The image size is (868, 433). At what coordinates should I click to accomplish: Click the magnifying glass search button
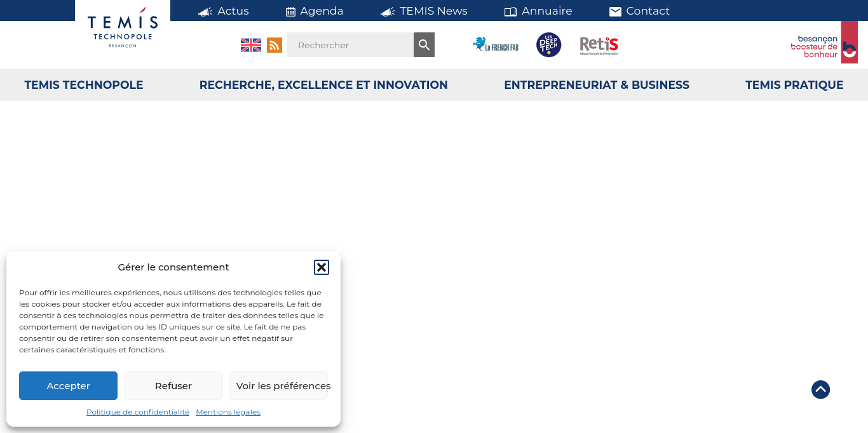(x=424, y=45)
